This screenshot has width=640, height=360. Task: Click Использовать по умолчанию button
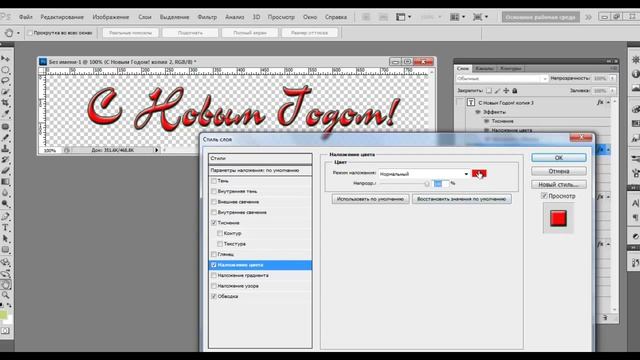(370, 199)
